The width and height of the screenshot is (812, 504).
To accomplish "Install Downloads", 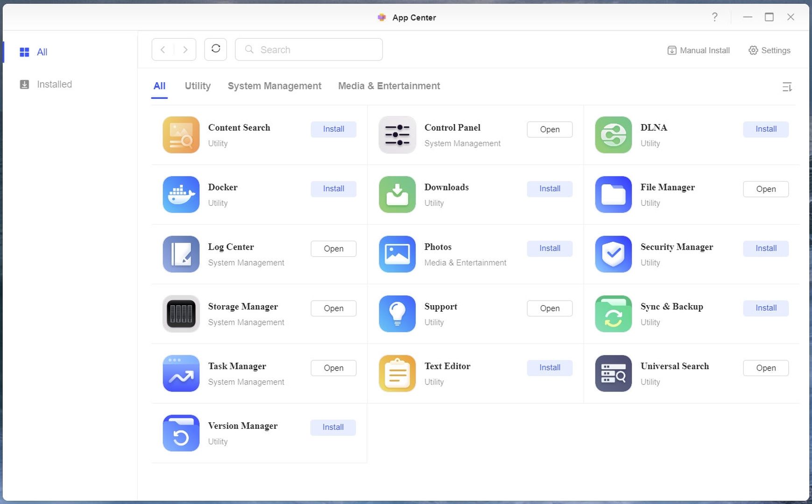I will pos(550,189).
